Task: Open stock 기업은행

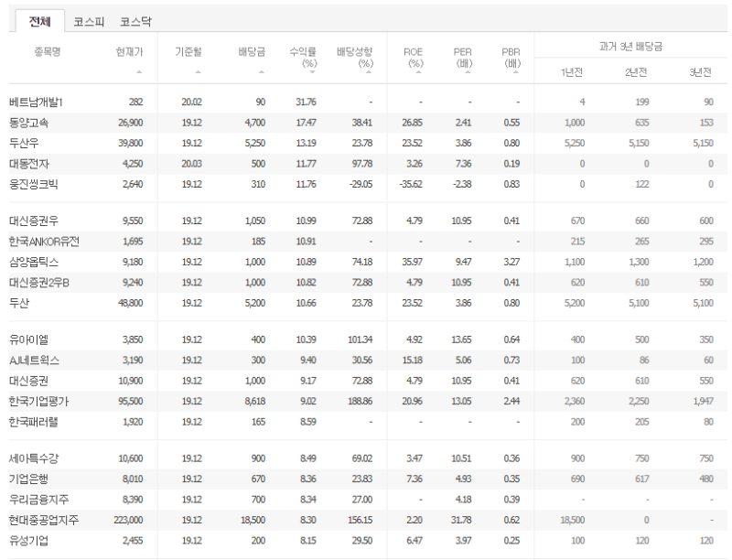Action: tap(28, 479)
